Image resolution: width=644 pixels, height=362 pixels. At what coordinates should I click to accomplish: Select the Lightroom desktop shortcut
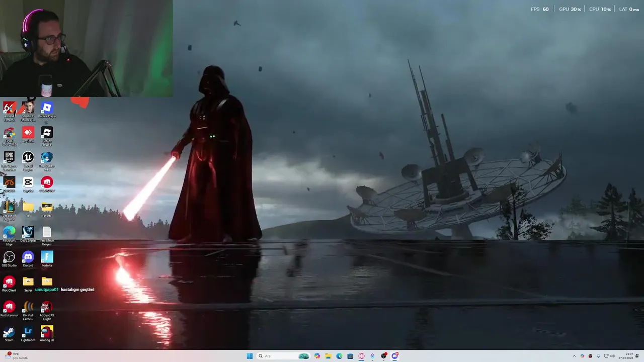click(28, 334)
